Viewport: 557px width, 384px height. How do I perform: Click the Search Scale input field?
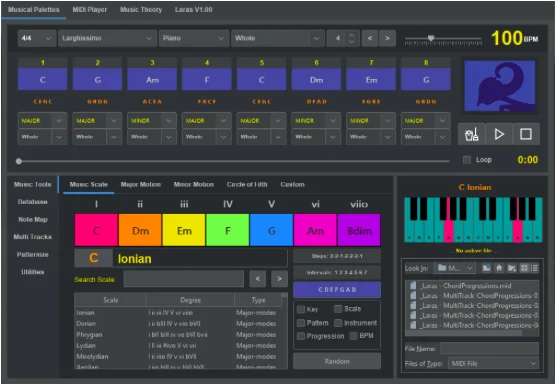(x=184, y=279)
